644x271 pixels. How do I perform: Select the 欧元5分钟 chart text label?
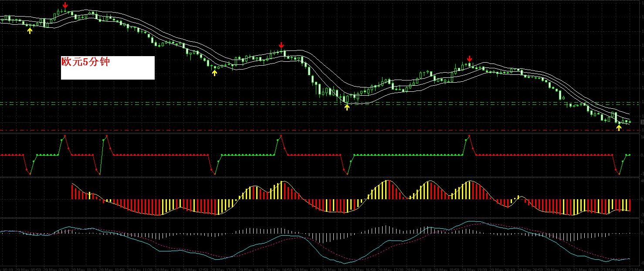tap(85, 62)
